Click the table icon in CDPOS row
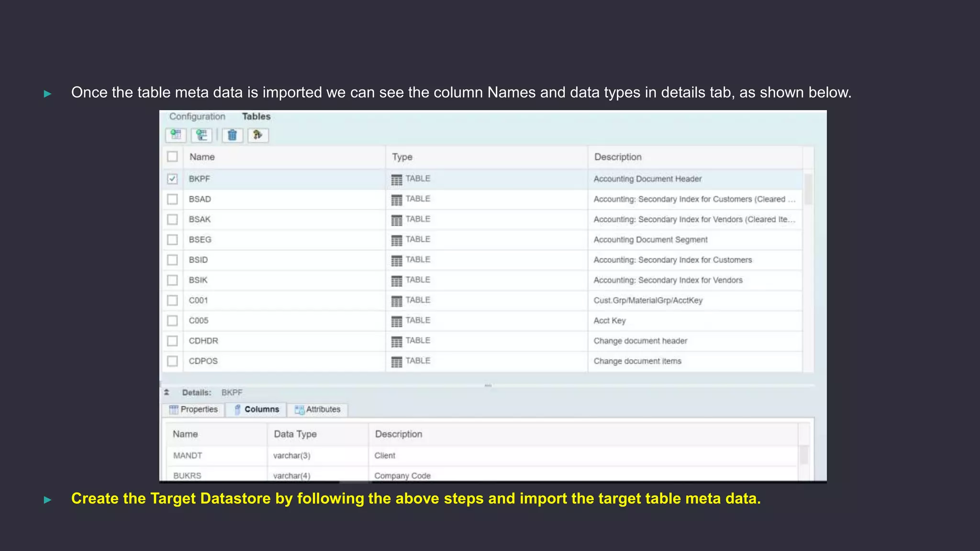The image size is (980, 551). point(397,362)
